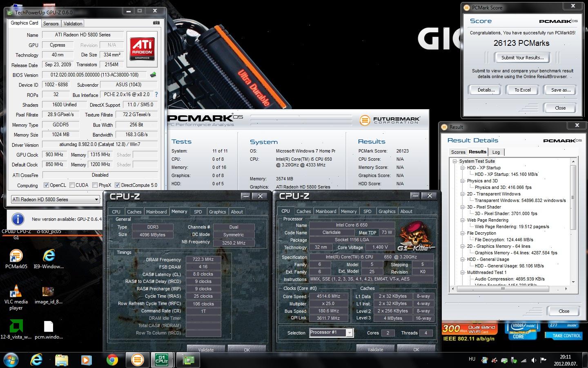Click the taskbar clock showing 20:11
The height and width of the screenshot is (368, 588).
[x=565, y=360]
